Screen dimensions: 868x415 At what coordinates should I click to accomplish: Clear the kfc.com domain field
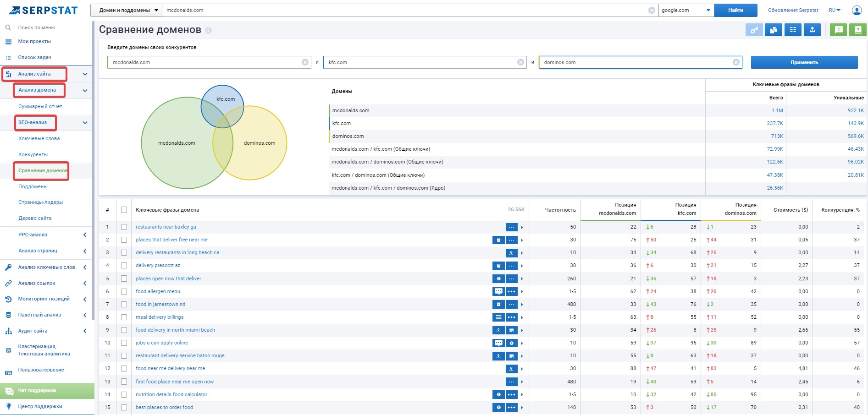click(x=520, y=62)
